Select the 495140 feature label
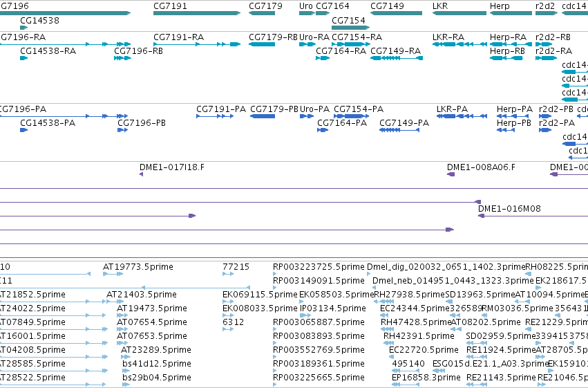The image size is (588, 388). tap(408, 364)
